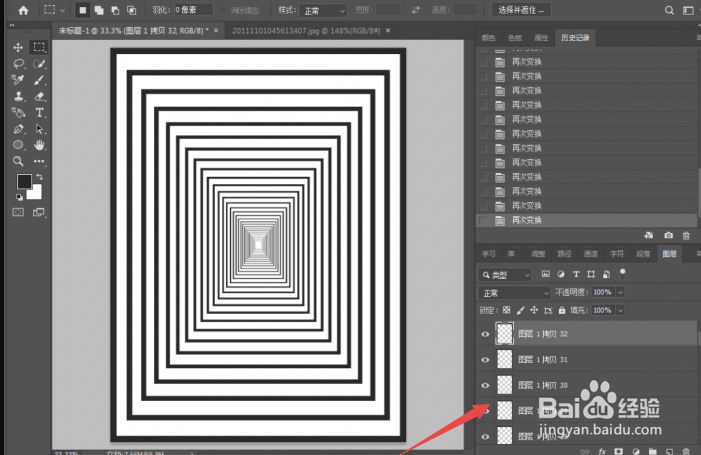Select the Zoom tool

[18, 161]
